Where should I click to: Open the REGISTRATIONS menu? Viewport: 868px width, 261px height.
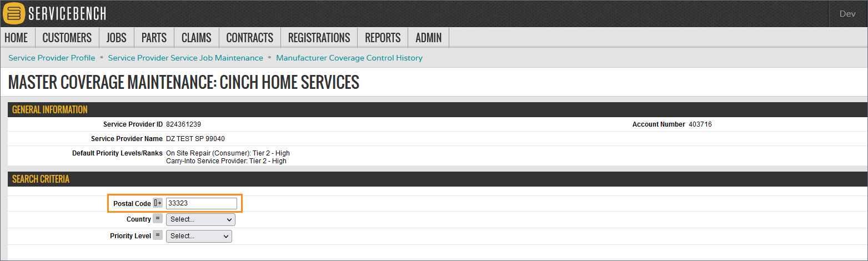(x=319, y=38)
